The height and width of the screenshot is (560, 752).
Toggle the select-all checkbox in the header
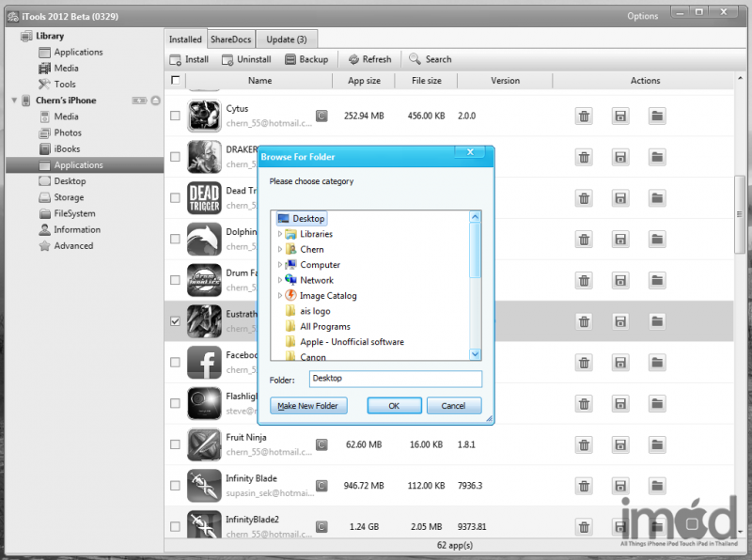(175, 81)
